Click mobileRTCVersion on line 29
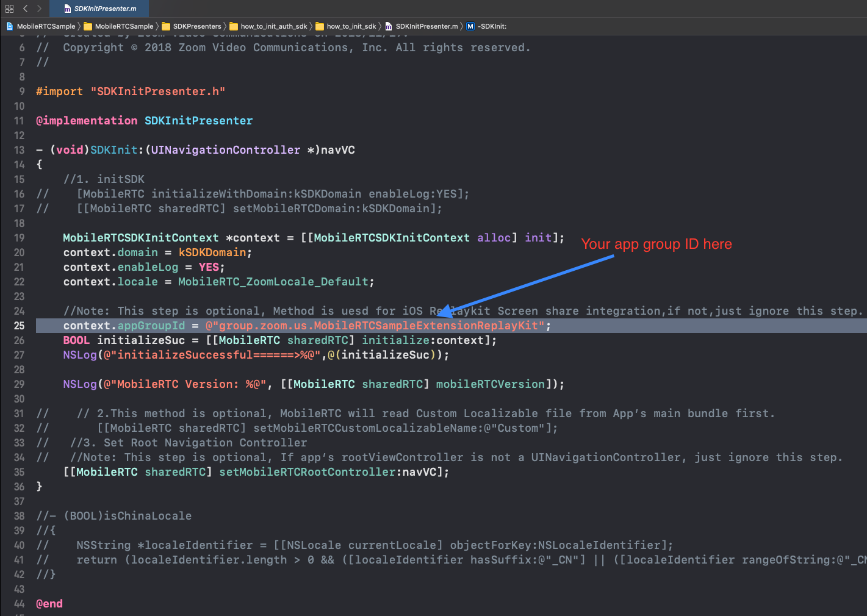 click(x=490, y=384)
